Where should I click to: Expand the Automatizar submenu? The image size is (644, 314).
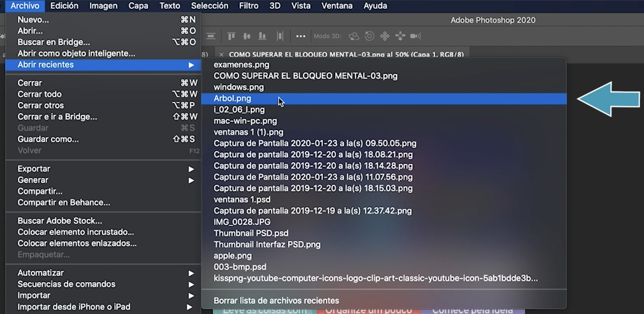tap(103, 273)
